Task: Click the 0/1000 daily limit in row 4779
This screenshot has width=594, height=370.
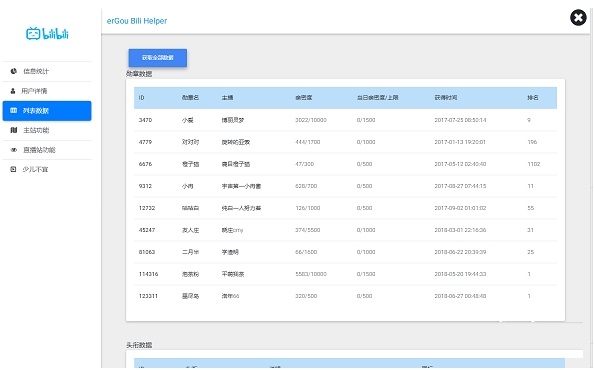Action: coord(366,142)
